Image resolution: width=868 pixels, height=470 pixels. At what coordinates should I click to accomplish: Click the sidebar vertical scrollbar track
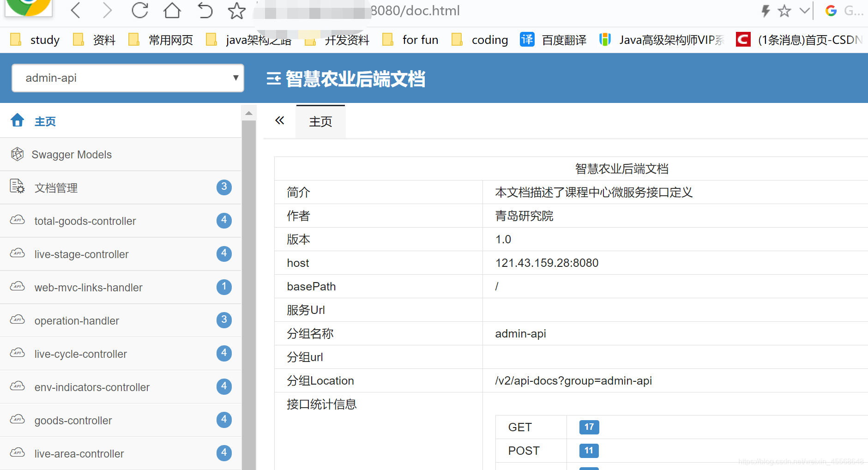(x=249, y=295)
